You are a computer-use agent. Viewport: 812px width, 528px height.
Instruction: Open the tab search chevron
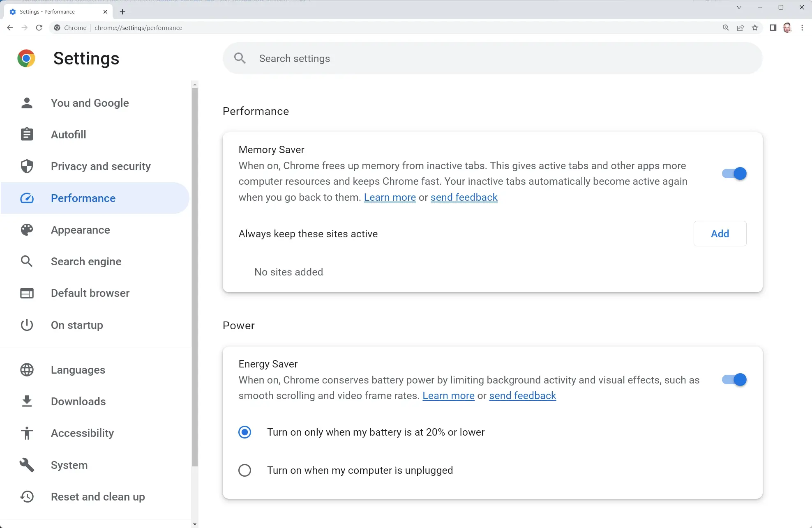(x=739, y=7)
